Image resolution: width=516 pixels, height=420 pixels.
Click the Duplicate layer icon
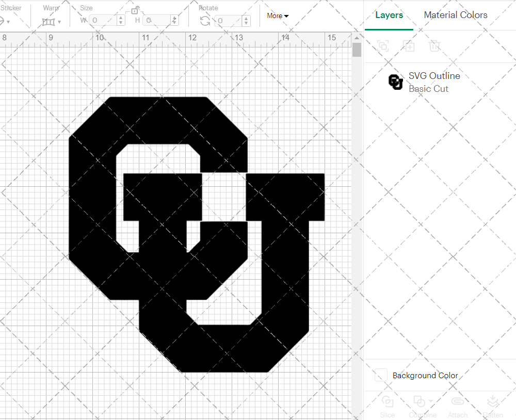(409, 46)
